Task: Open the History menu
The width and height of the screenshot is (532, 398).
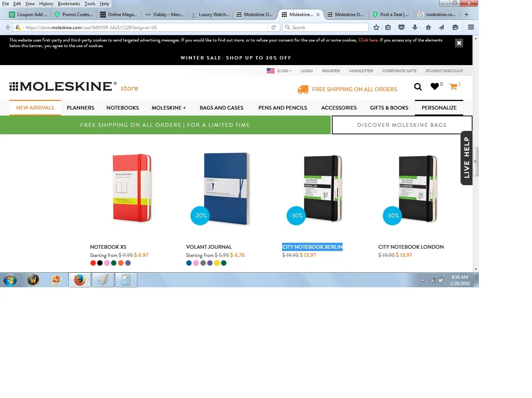Action: (46, 4)
